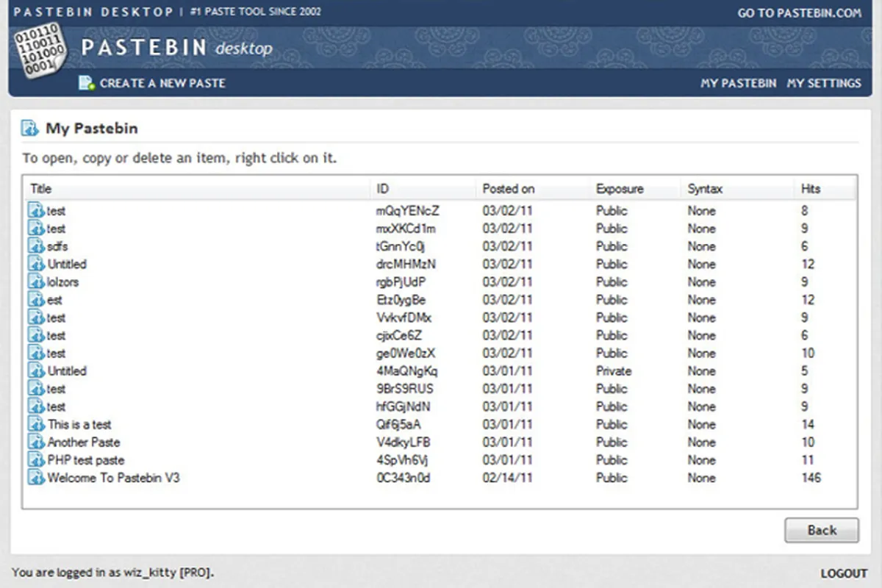
Task: Select the paste titled sdfs
Action: coord(57,246)
